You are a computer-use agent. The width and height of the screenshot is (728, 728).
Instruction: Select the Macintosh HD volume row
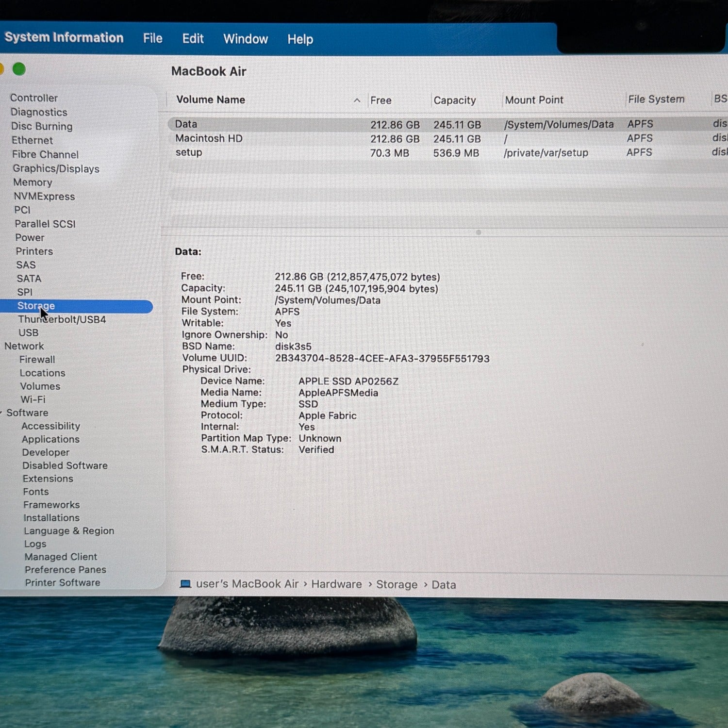tap(209, 139)
